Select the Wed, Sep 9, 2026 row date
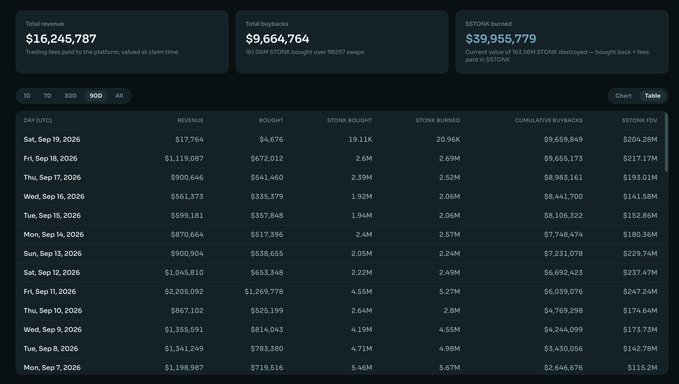Viewport: 679px width, 384px height. [x=53, y=330]
